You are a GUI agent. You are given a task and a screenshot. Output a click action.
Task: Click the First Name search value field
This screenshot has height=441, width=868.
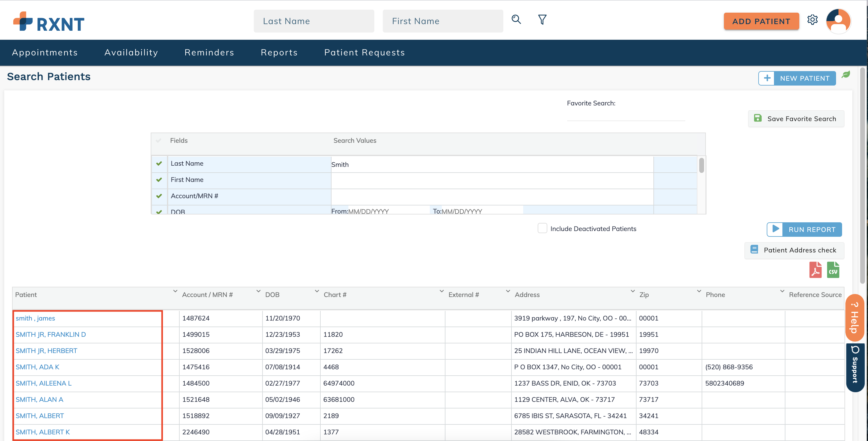click(x=492, y=180)
